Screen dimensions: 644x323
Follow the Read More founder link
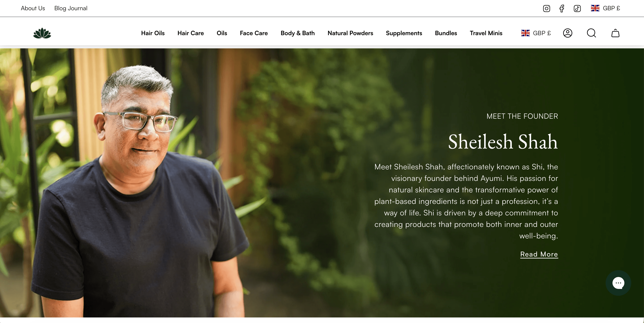pos(539,254)
